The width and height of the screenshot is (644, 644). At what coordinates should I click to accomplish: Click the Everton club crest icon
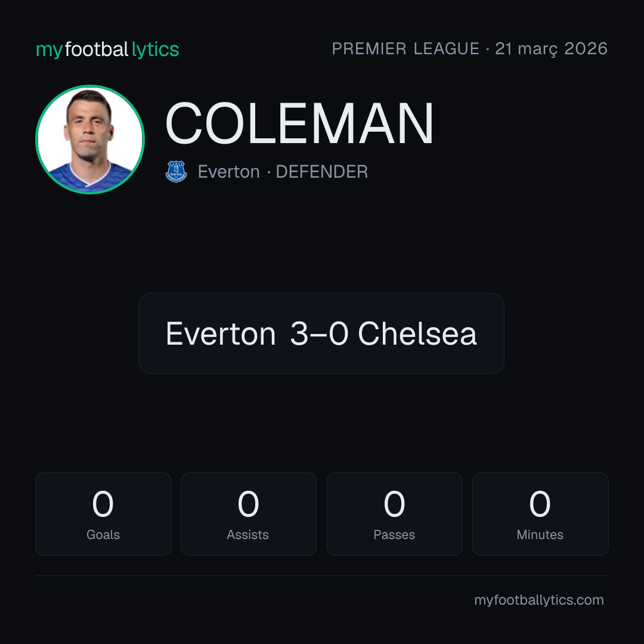coord(176,171)
